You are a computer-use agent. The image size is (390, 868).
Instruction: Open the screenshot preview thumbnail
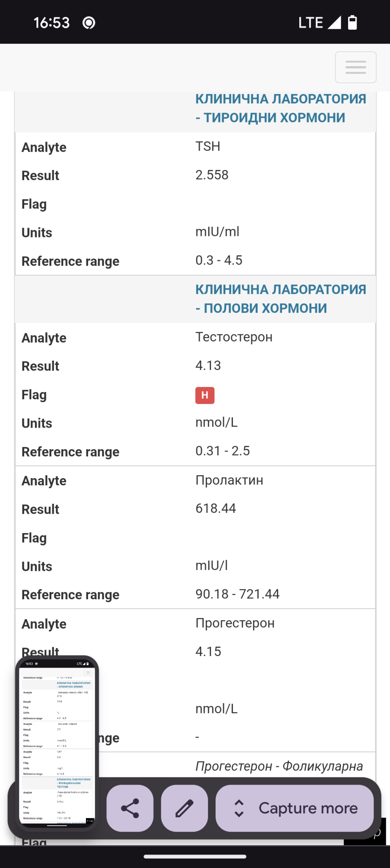point(57,742)
